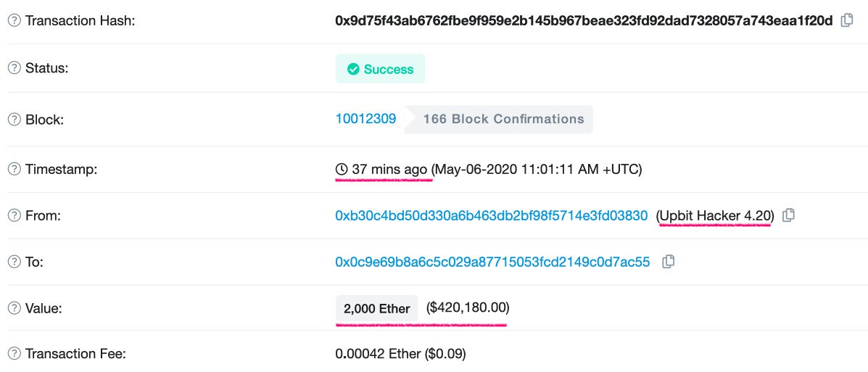Image resolution: width=868 pixels, height=372 pixels.
Task: Click the 2,000 Ether value badge
Action: coord(377,308)
